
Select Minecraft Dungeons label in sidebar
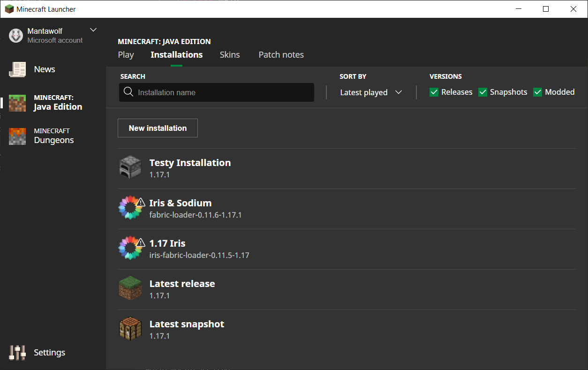tap(54, 136)
